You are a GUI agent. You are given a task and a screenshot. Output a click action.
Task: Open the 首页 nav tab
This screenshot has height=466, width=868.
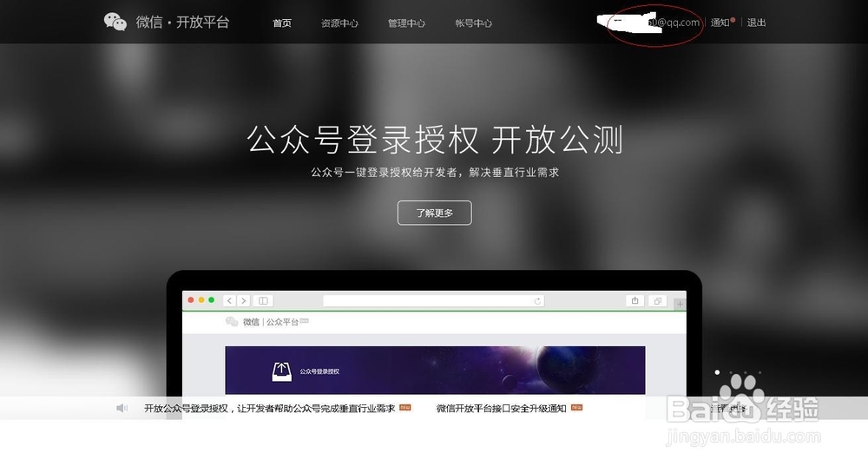(x=282, y=23)
